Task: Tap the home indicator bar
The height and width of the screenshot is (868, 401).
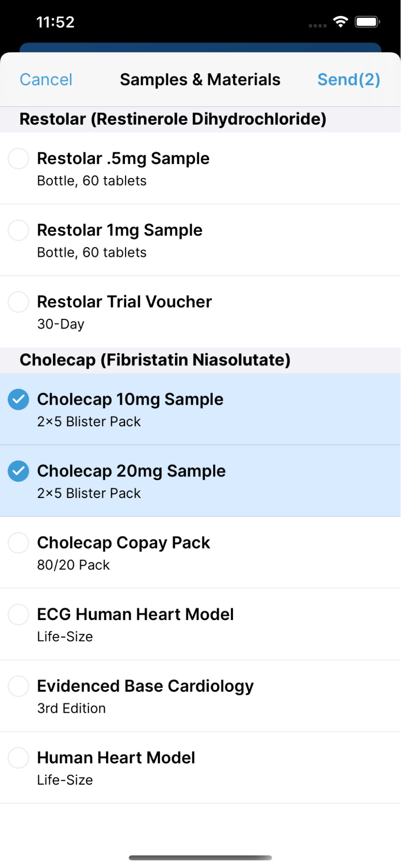Action: pos(200,858)
